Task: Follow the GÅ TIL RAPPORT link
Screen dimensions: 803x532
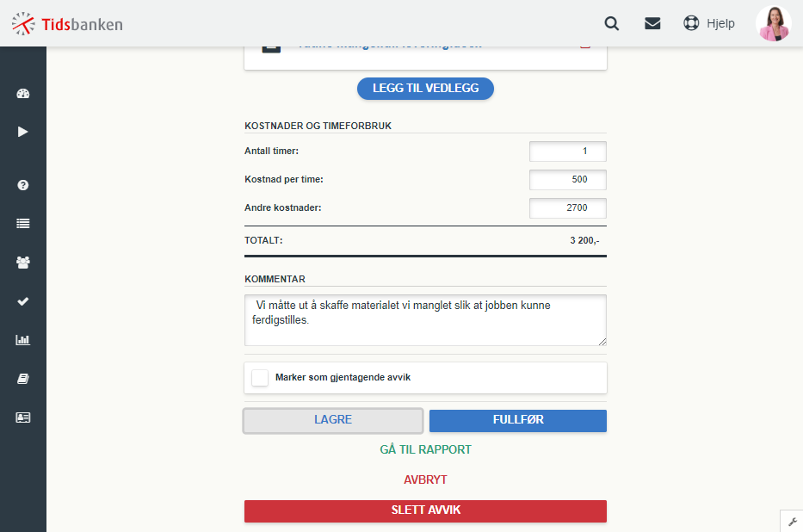Action: (425, 449)
